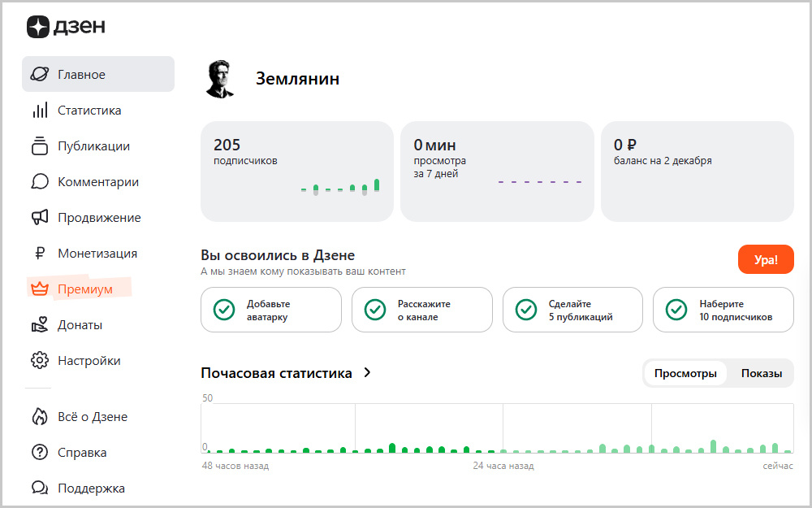Viewport: 812px width, 508px height.
Task: Click the checkmark in the Расскажите о канале card
Action: (375, 310)
